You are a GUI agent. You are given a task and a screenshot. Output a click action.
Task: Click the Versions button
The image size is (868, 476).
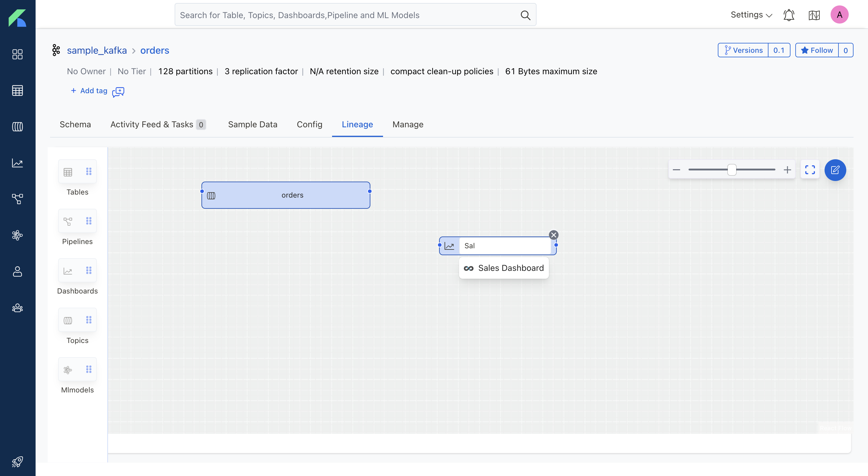click(743, 50)
